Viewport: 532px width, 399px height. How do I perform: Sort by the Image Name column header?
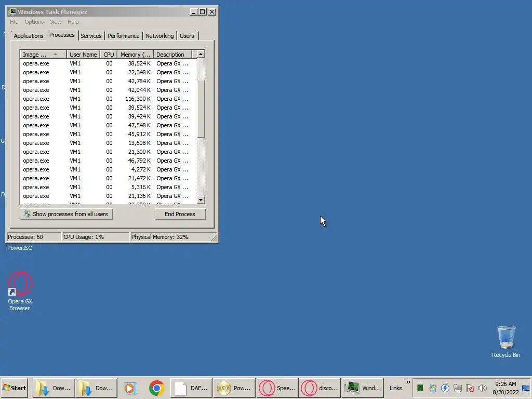(43, 54)
